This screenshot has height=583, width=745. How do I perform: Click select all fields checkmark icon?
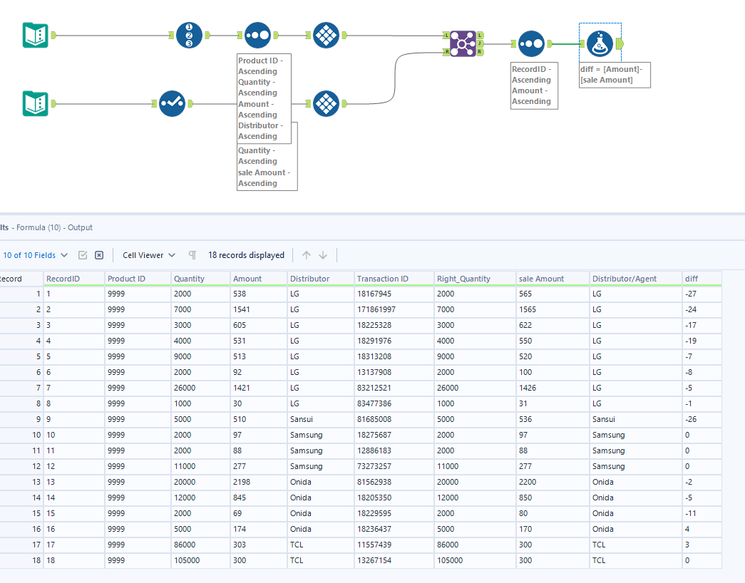coord(83,255)
